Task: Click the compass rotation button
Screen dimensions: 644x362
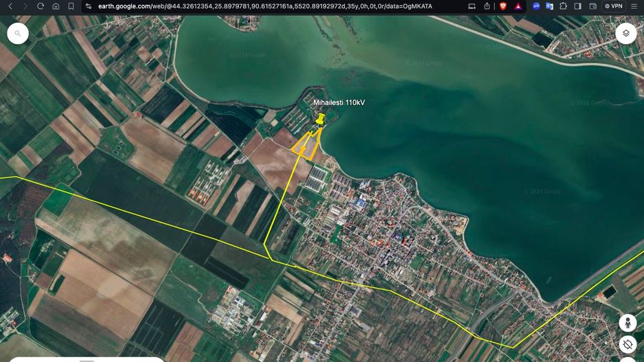Action: pyautogui.click(x=627, y=344)
